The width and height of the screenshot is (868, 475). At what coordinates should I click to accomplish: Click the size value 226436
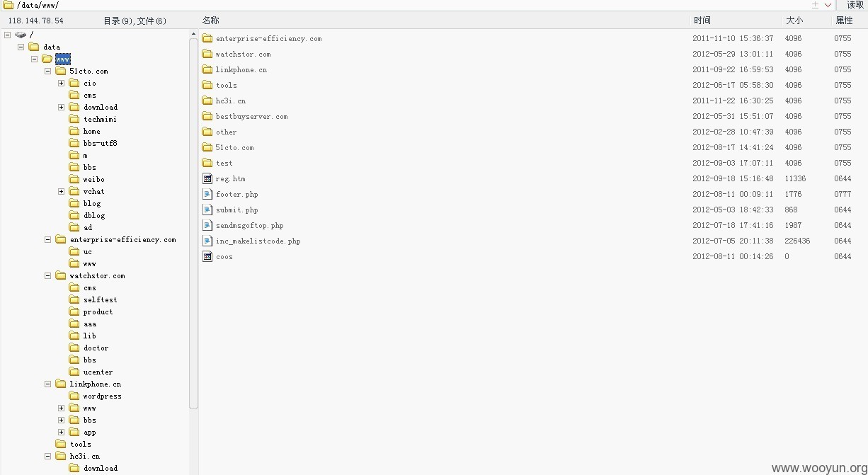(x=797, y=241)
